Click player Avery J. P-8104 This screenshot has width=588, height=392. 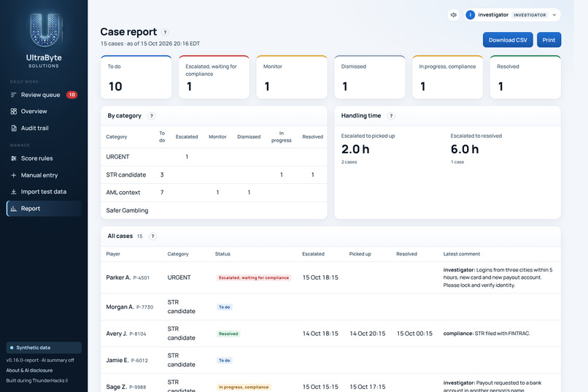[126, 334]
